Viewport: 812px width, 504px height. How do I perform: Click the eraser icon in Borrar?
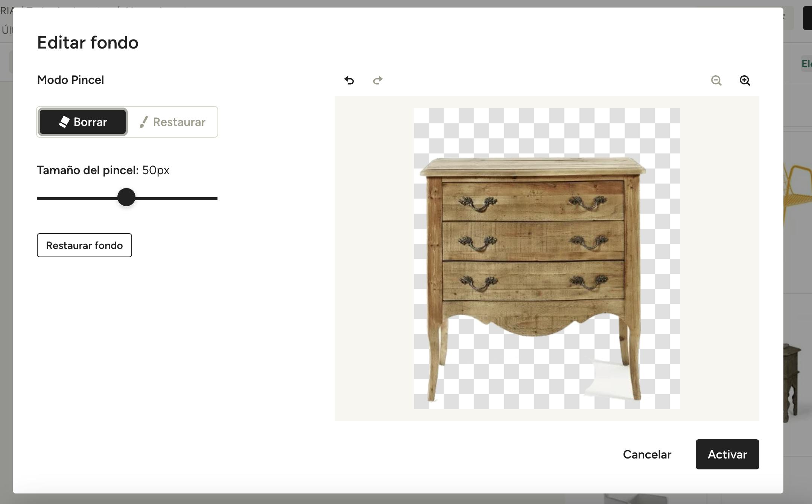(64, 122)
